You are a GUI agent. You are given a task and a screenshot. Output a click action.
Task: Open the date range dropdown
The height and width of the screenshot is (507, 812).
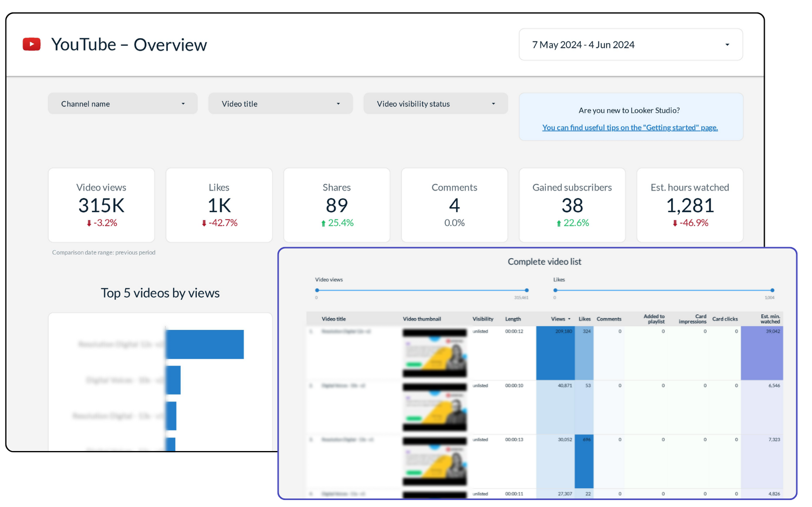tap(630, 45)
